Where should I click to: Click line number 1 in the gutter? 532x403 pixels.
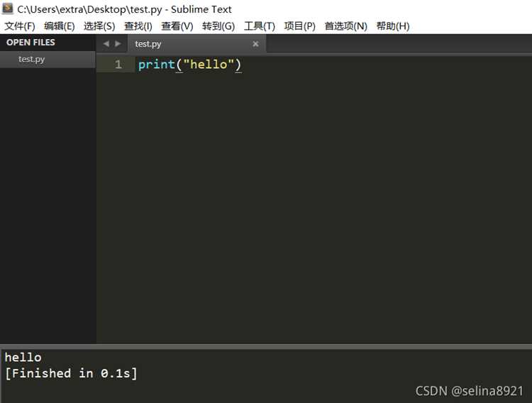pos(118,64)
